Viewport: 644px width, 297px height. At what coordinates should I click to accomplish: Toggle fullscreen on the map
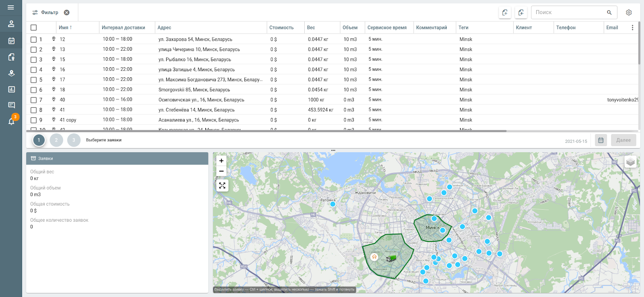click(222, 186)
